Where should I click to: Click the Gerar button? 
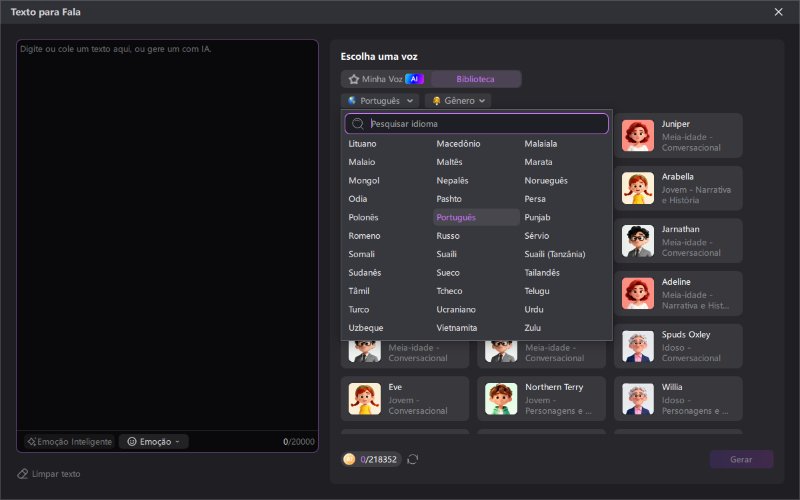tap(741, 459)
